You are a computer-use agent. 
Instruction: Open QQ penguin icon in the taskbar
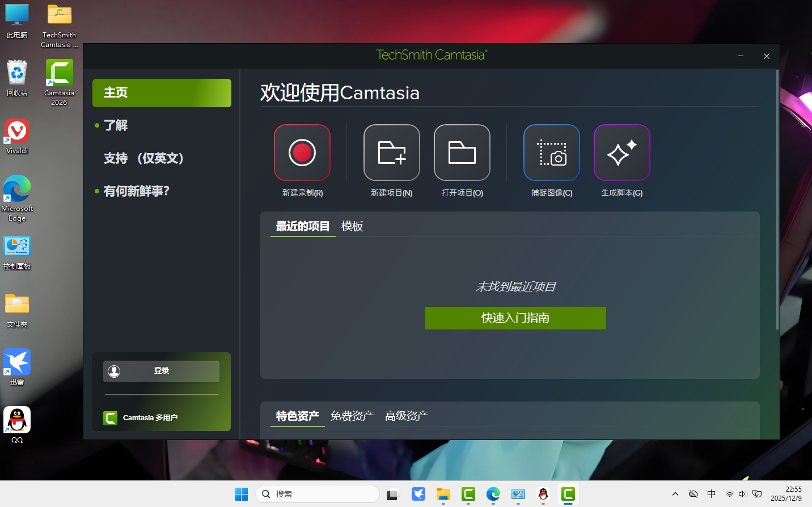pos(543,495)
